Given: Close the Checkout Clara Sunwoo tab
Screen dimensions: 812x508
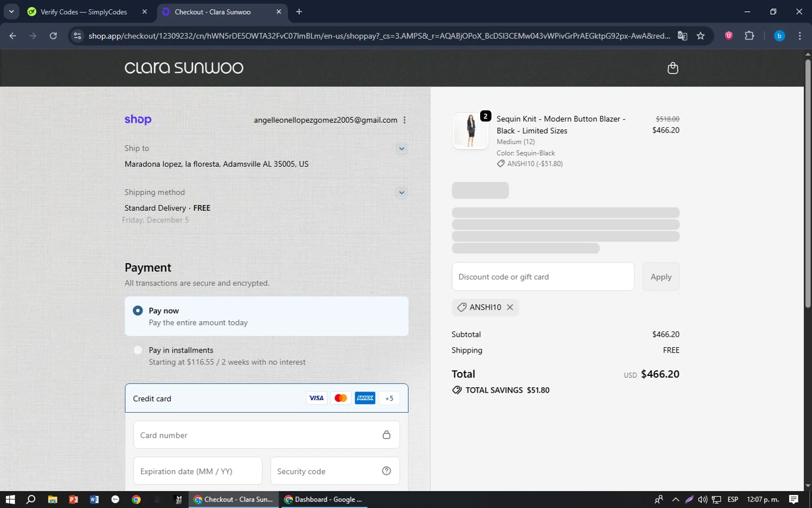Looking at the screenshot, I should [279, 12].
